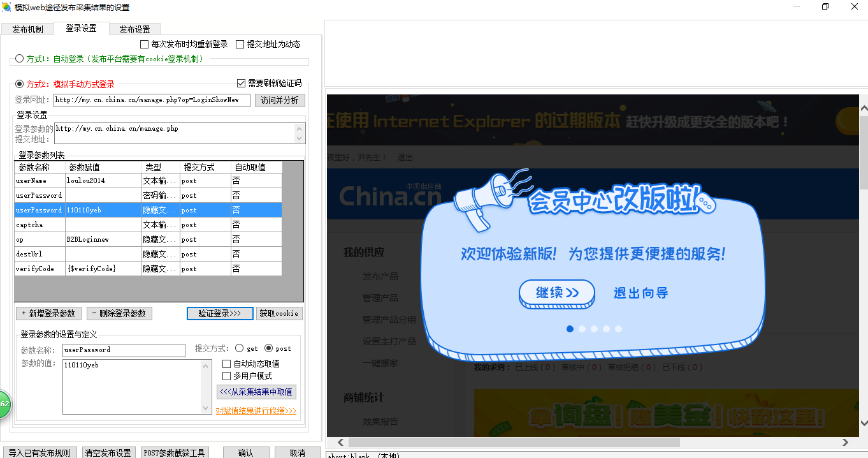868x458 pixels.
Task: Open 一键搬家 in the web sidebar
Action: [380, 363]
